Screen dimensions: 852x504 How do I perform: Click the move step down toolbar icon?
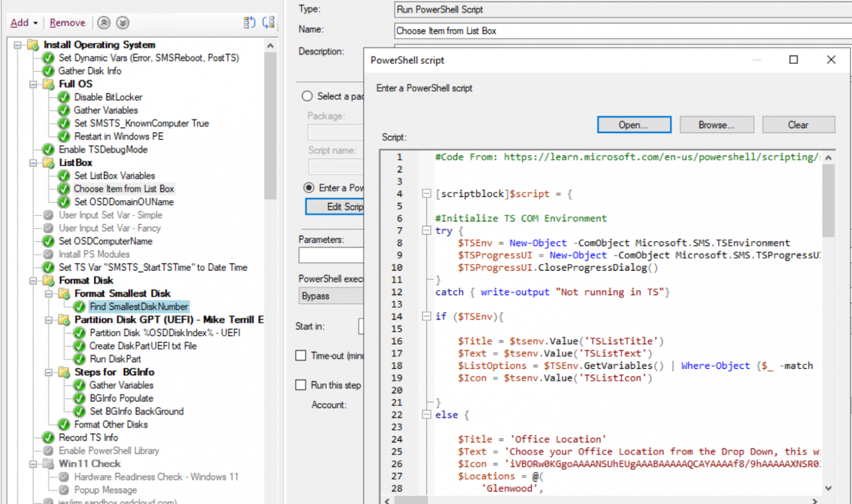[121, 23]
